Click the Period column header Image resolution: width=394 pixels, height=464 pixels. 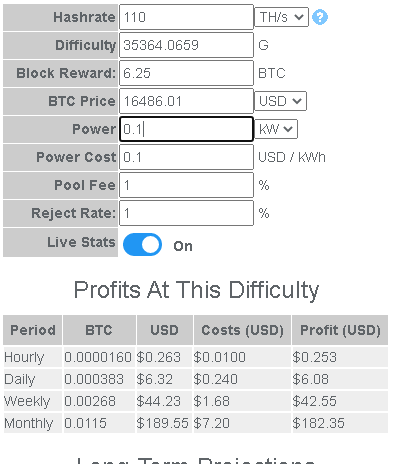[33, 330]
